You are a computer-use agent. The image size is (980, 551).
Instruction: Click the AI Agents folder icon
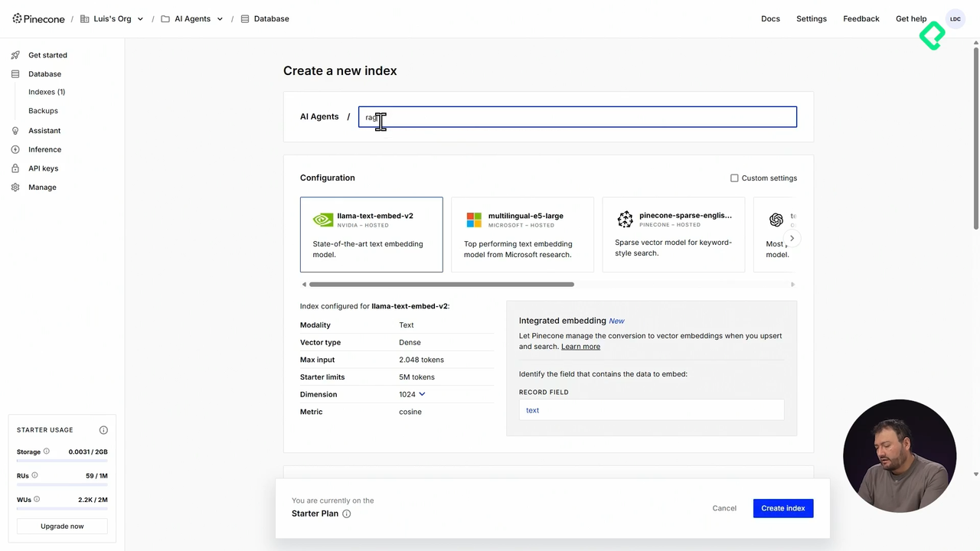coord(165,19)
